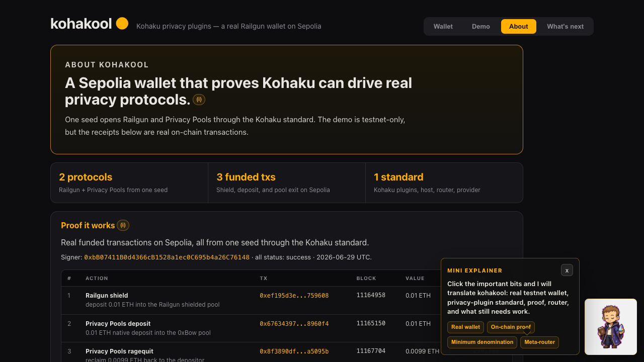Close the Mini Explainer popup
The width and height of the screenshot is (644, 362).
(x=567, y=270)
